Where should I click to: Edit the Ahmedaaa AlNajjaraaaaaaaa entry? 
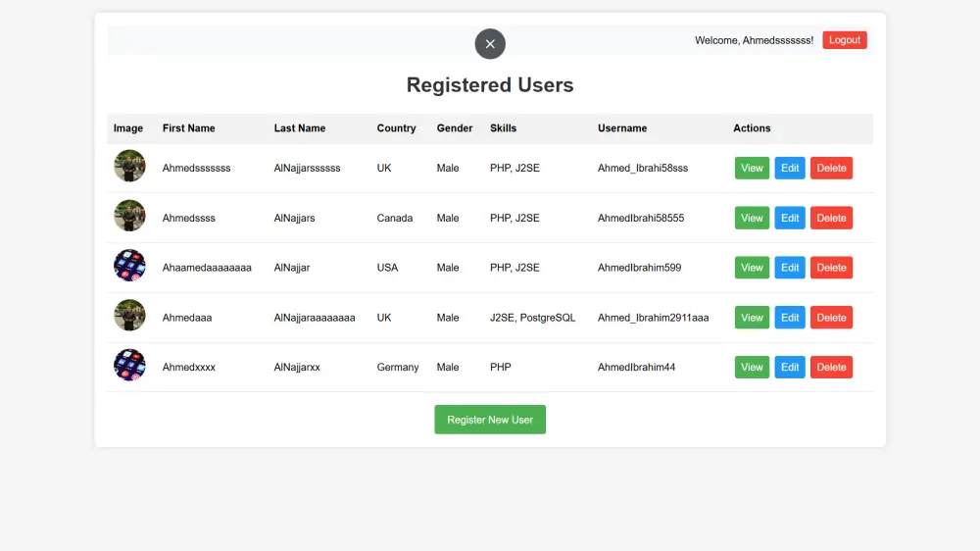pyautogui.click(x=790, y=318)
